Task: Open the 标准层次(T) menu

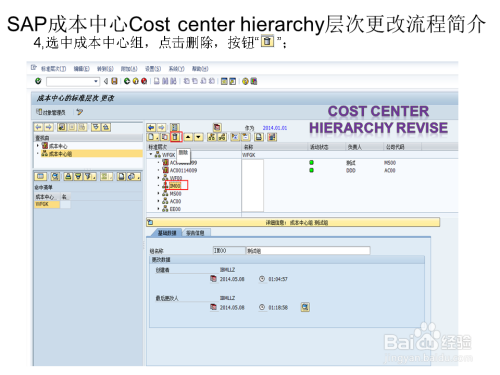Action: [x=53, y=69]
